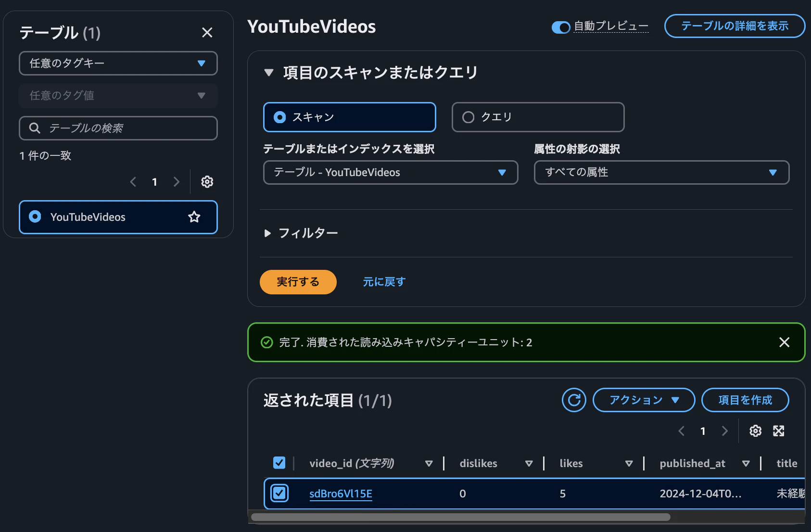Dismiss the green success banner via its X
The image size is (811, 532).
(x=784, y=342)
